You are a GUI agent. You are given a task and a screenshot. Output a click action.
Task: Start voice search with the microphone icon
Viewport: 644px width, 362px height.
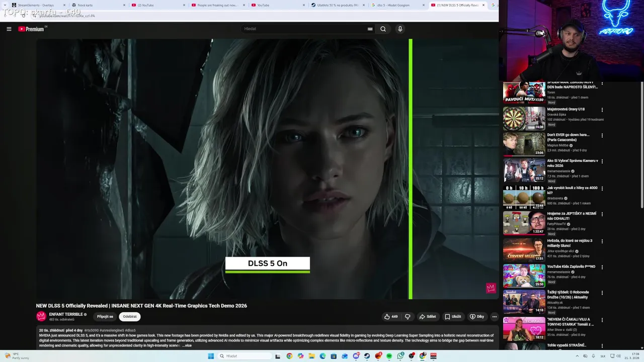point(400,29)
